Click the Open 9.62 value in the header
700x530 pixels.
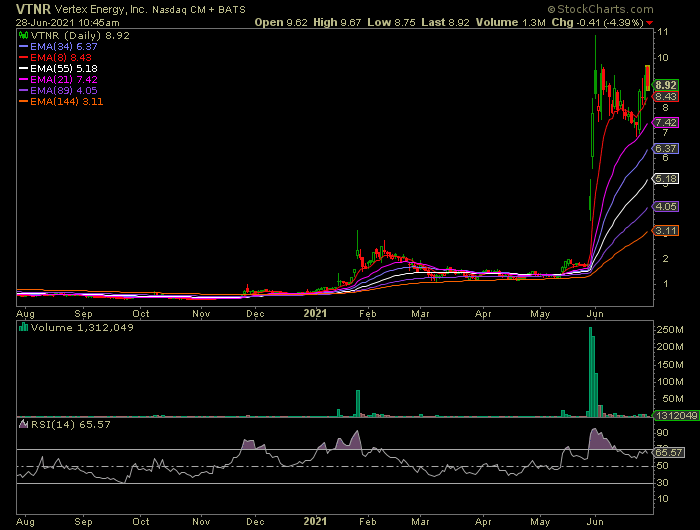(x=281, y=22)
